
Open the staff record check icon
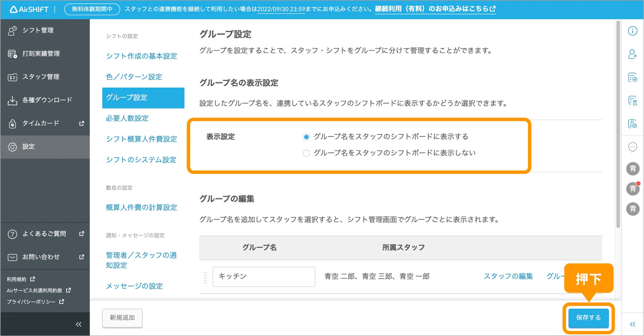point(633,124)
